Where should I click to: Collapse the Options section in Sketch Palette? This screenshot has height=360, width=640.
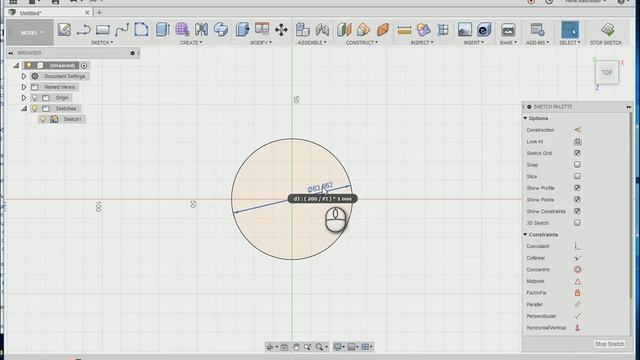pos(525,118)
